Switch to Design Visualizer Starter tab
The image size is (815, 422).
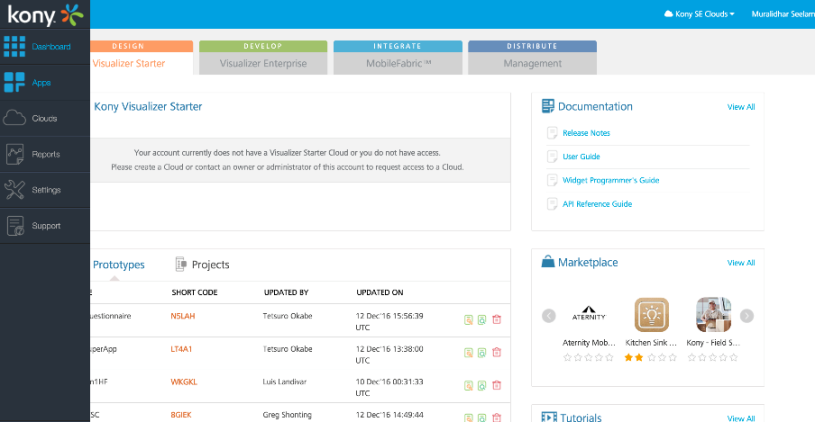point(141,58)
